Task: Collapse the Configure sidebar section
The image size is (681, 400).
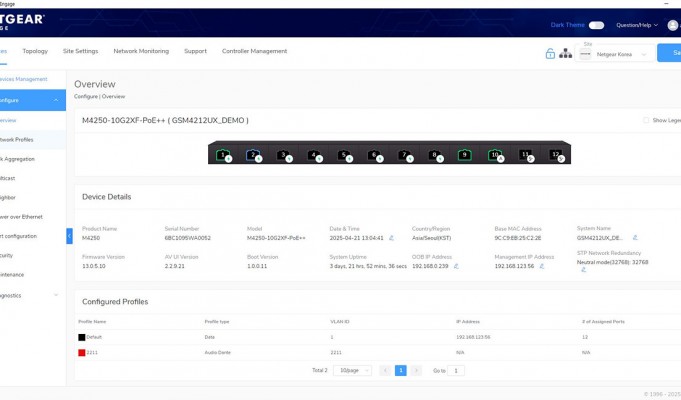Action: 56,100
